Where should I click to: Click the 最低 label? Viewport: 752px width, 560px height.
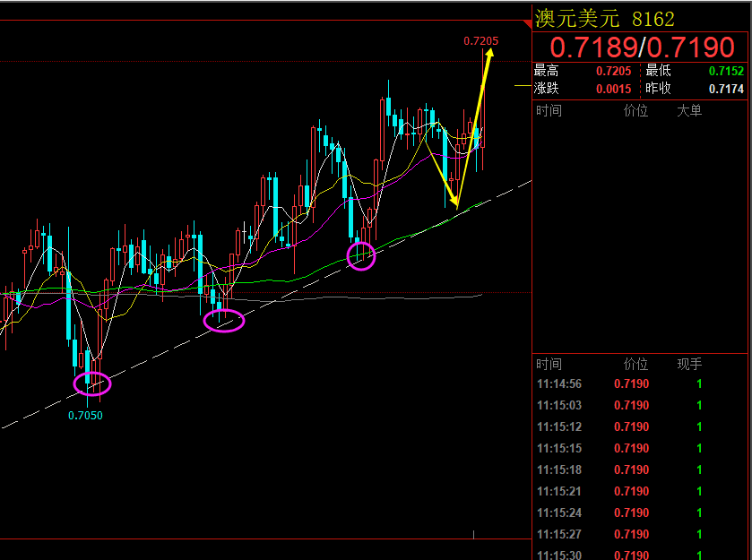click(x=658, y=71)
